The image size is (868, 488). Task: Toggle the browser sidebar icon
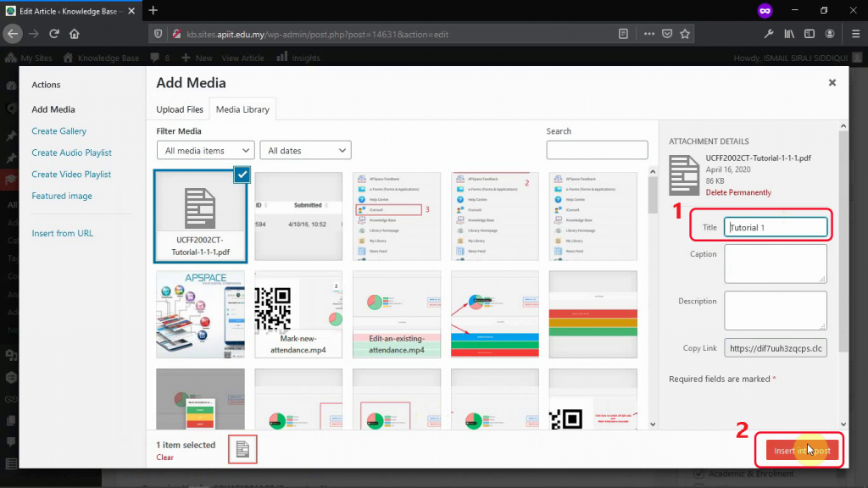(810, 34)
